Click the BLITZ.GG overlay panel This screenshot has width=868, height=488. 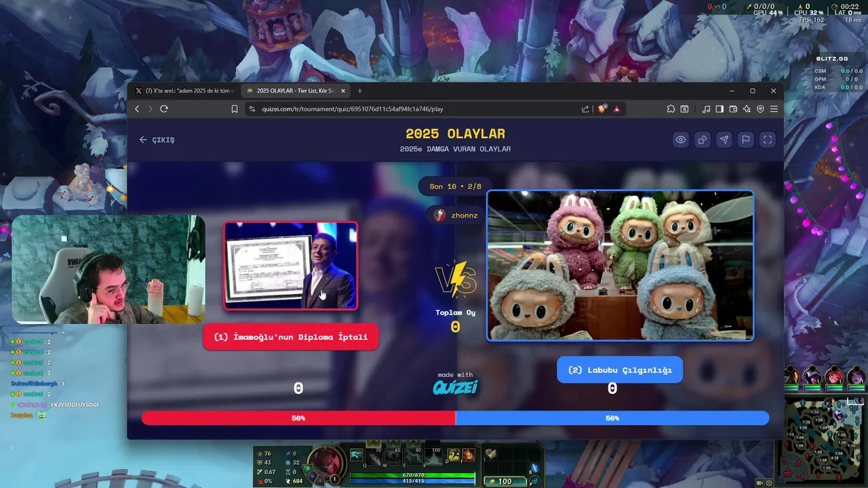[838, 73]
